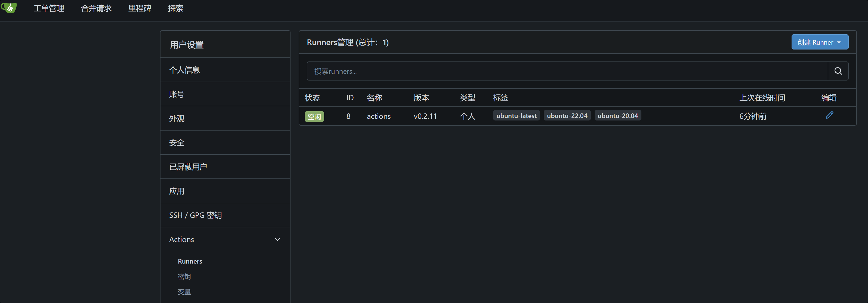Open the 密钥 item under Actions
Screen dimensions: 868x303
pyautogui.click(x=184, y=277)
